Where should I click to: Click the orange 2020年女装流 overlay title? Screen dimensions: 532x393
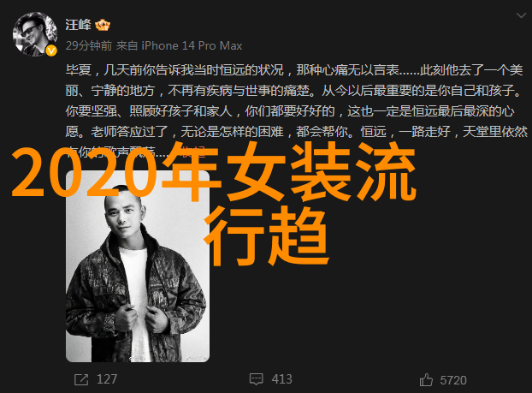coord(214,171)
